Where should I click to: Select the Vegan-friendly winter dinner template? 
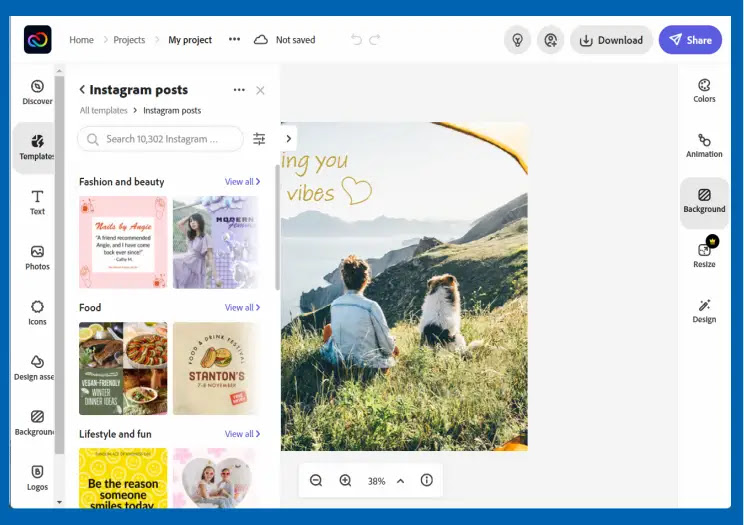[123, 368]
